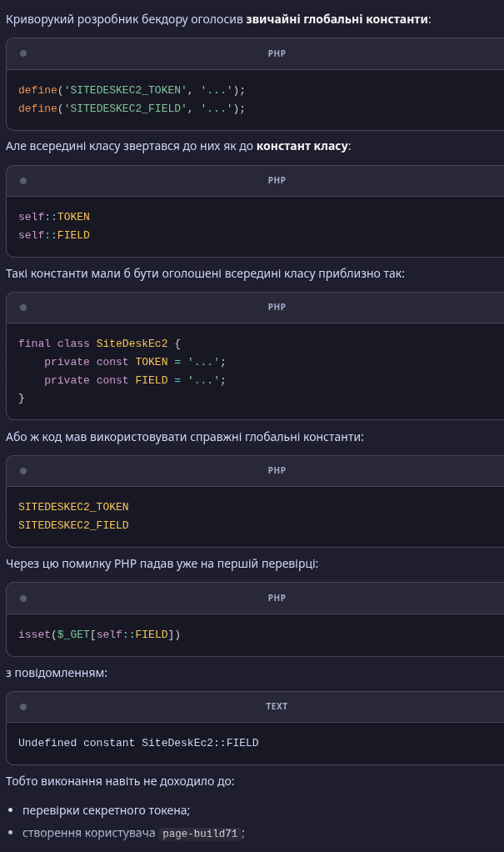Click the line 'з повідомленням:'
Screen dimensions: 504x852
[x=57, y=673]
